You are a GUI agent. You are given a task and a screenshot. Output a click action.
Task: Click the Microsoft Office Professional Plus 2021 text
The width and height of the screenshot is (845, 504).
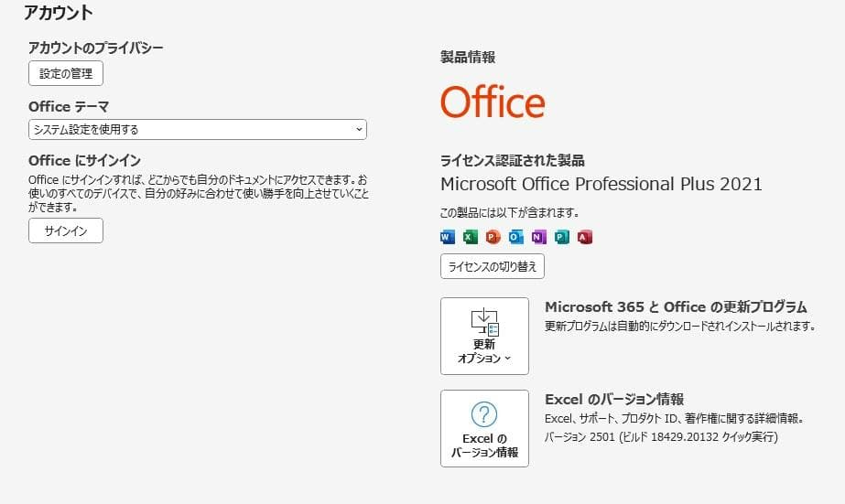point(601,184)
